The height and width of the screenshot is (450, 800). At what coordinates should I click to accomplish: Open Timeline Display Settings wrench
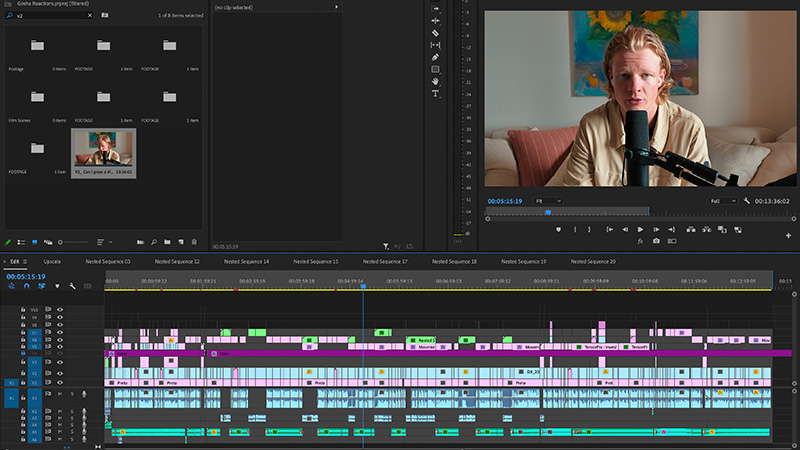click(72, 286)
